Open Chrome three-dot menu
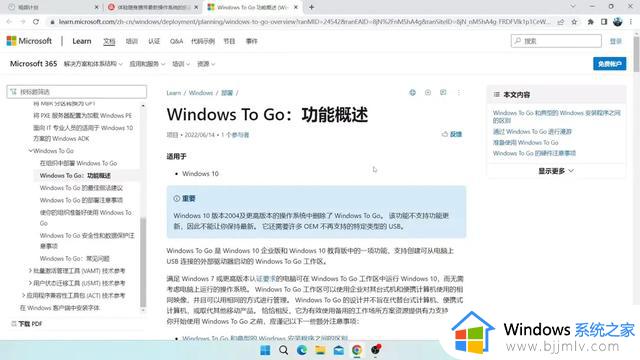 tap(631, 22)
